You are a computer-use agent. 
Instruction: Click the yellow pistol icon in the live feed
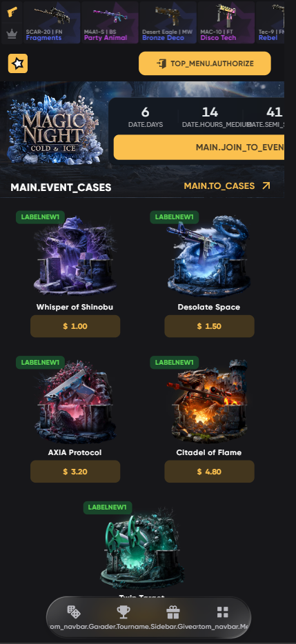(x=12, y=11)
